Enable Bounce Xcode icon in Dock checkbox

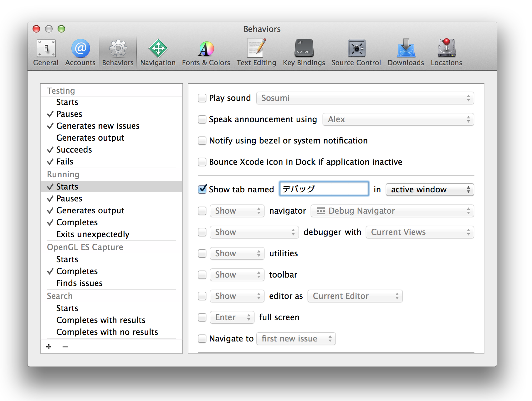tap(202, 162)
